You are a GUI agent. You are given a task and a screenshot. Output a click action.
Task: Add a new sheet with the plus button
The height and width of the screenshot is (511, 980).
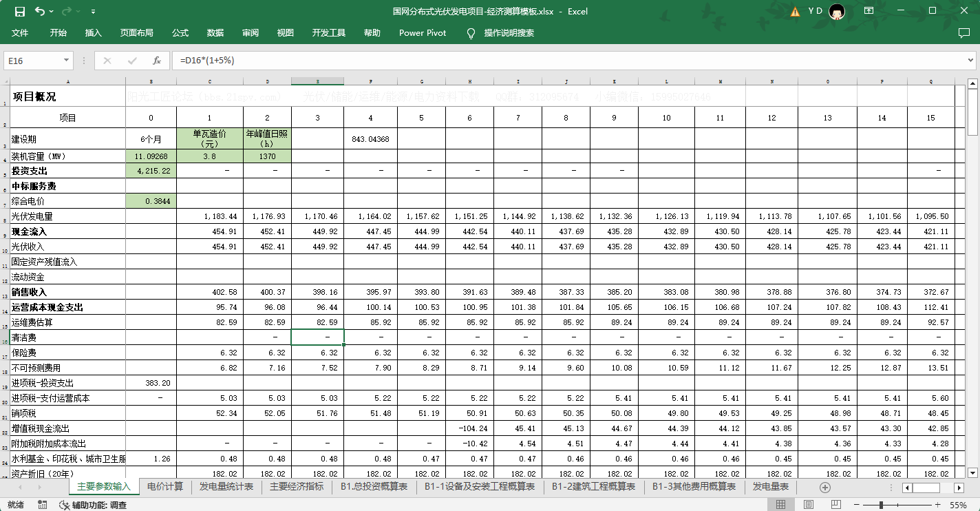coord(825,488)
